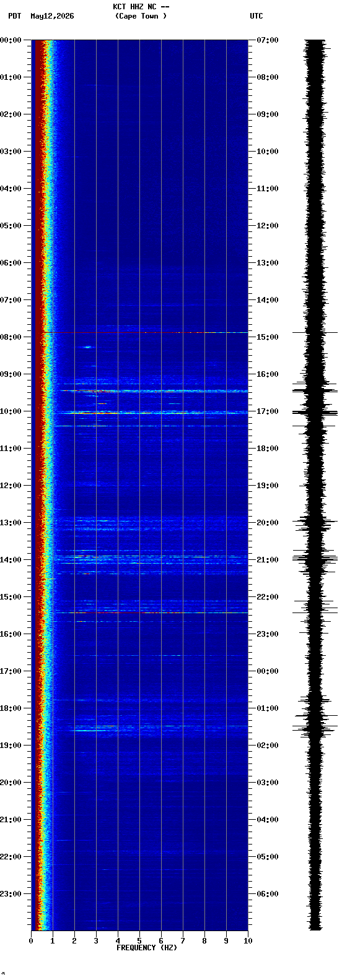342x980 pixels.
Task: Click the UTC timezone label
Action: (256, 16)
